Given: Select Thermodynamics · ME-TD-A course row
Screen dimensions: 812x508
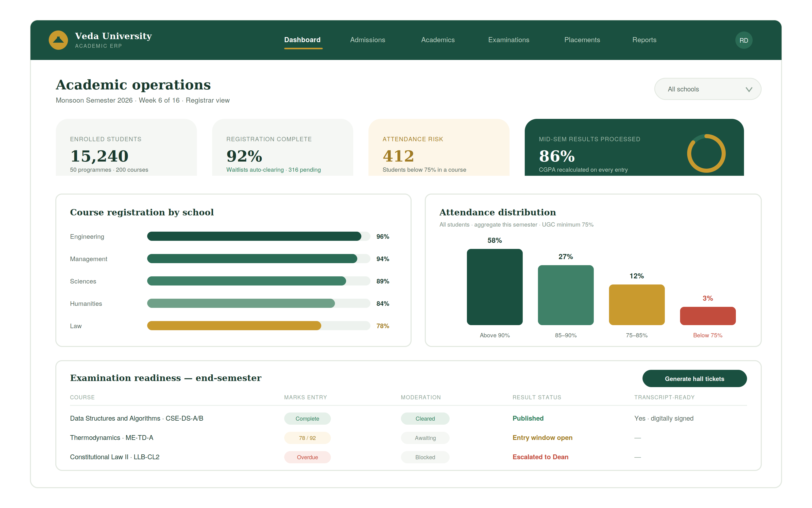Looking at the screenshot, I should click(408, 438).
